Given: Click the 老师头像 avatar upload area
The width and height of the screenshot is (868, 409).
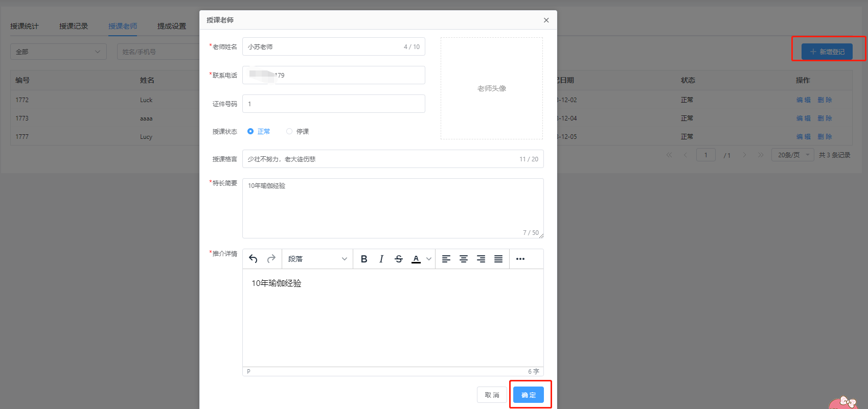Looking at the screenshot, I should pos(492,88).
